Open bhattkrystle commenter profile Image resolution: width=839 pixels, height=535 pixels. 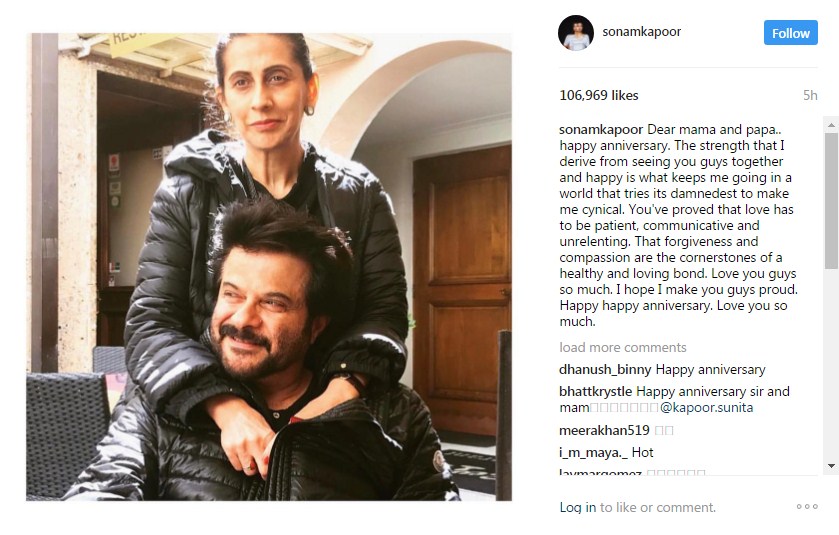pos(596,392)
